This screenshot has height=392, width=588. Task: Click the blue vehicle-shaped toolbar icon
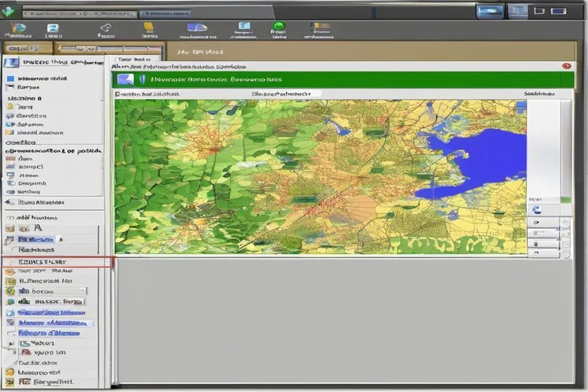coord(197,27)
